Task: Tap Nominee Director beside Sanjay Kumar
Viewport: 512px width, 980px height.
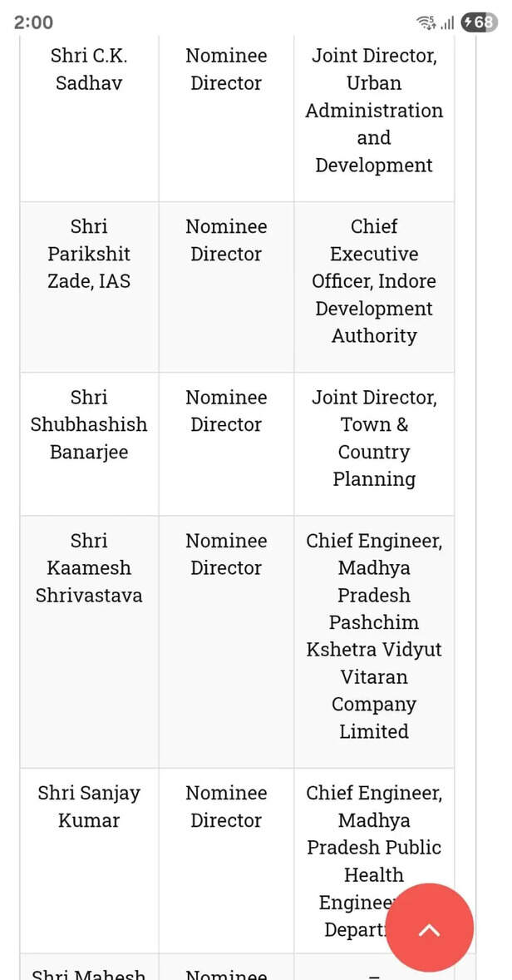Action: pos(226,806)
